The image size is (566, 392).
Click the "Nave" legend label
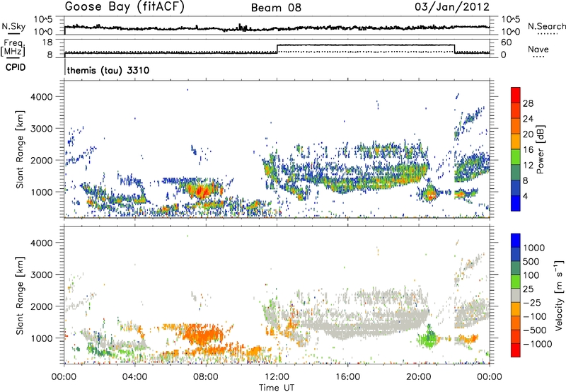pyautogui.click(x=538, y=50)
